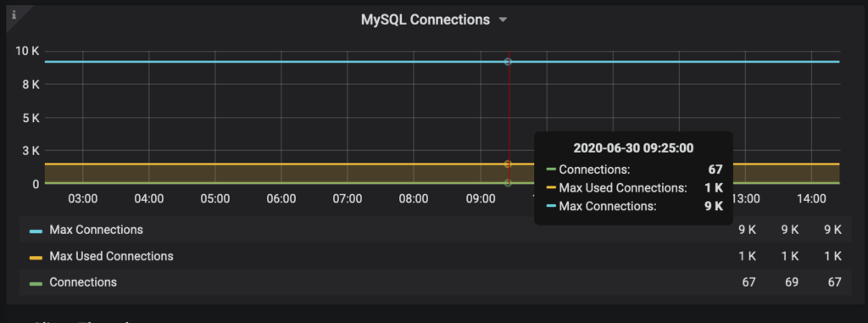Click the 09:00 time axis label

click(480, 199)
